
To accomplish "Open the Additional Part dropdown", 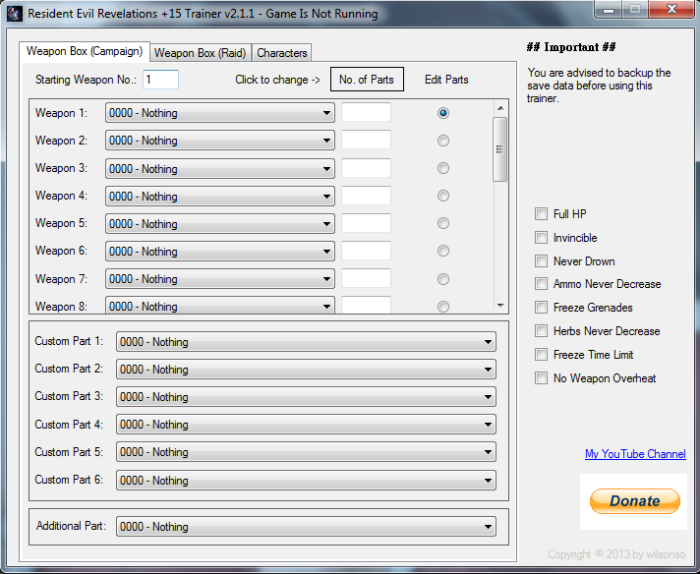I will pyautogui.click(x=306, y=527).
